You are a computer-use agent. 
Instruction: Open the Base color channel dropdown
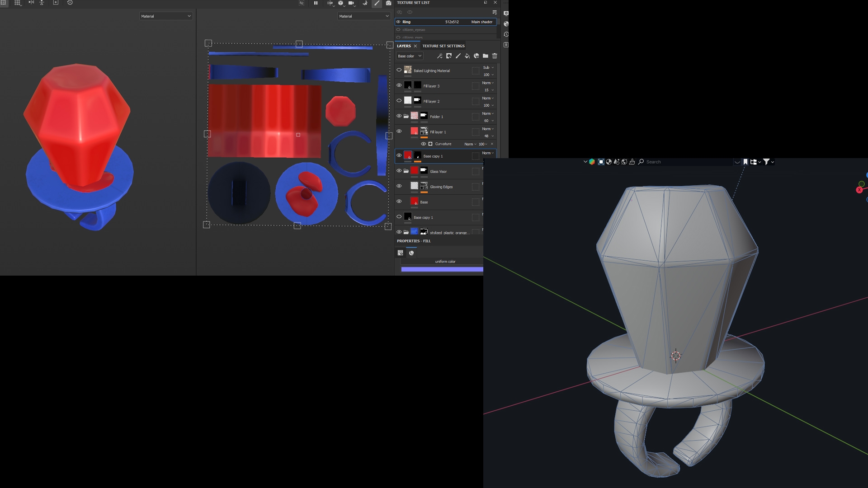[x=410, y=56]
